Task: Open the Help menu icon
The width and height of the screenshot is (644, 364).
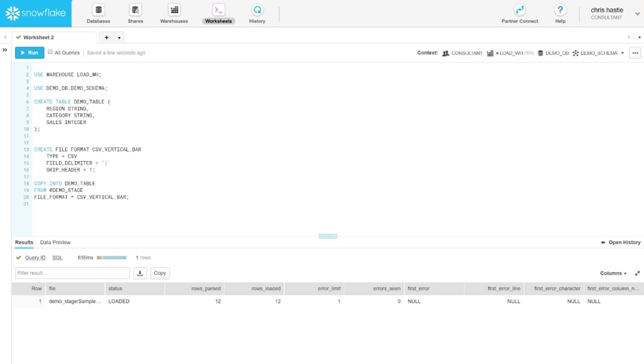Action: coord(560,10)
